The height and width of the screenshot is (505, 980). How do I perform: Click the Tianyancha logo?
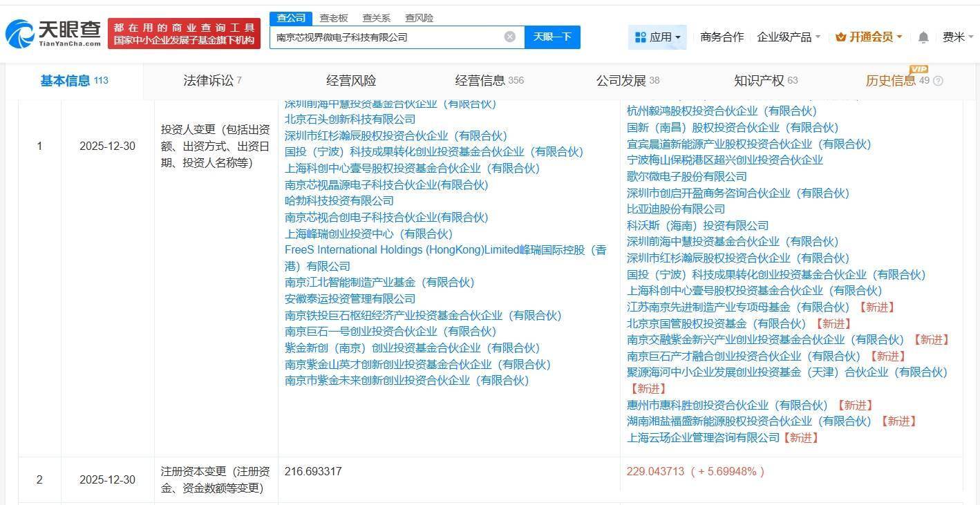click(x=53, y=33)
